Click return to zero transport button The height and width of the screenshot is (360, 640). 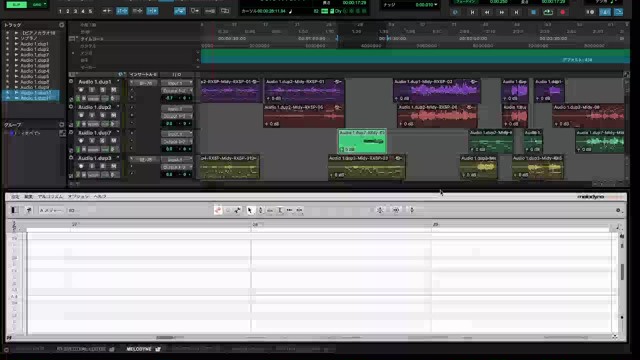(472, 12)
